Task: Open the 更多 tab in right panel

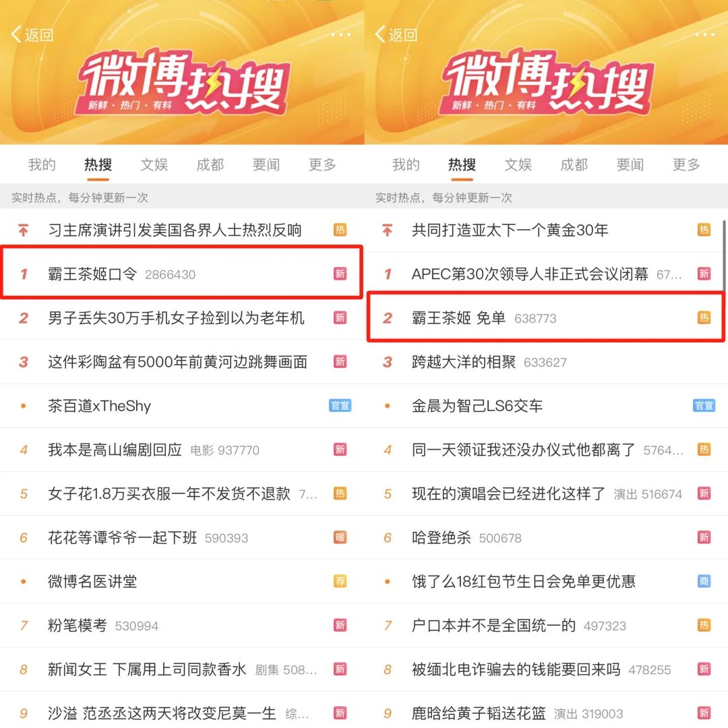Action: 686,165
